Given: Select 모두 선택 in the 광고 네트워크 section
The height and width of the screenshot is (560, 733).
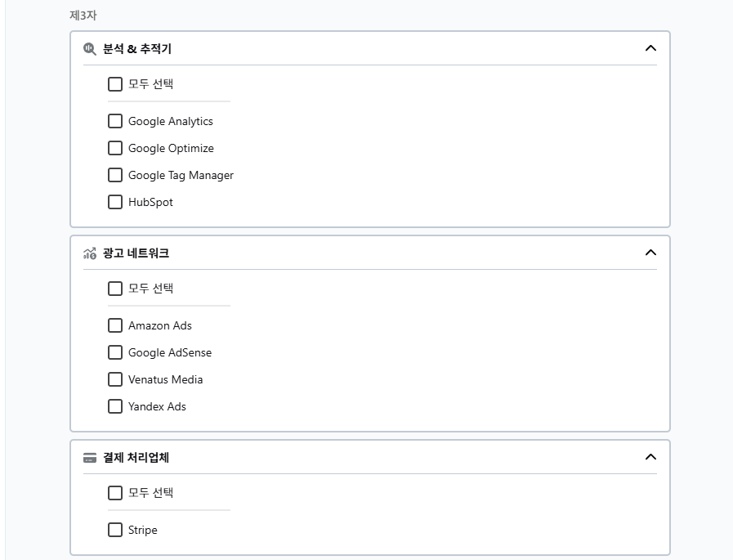Looking at the screenshot, I should pos(114,288).
